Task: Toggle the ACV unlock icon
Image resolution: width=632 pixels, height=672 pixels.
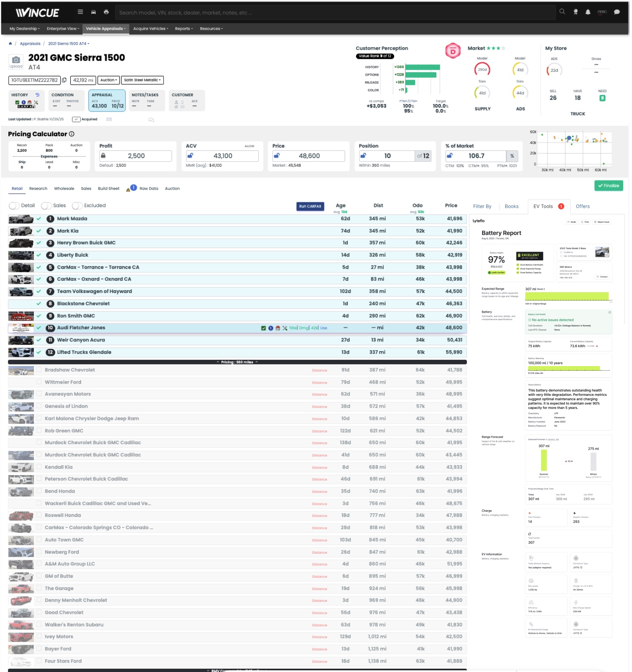Action: 190,155
